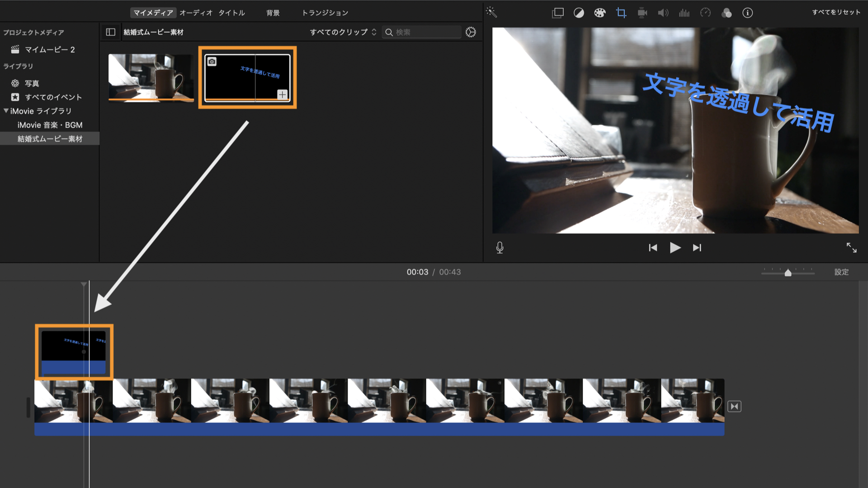Open clip information icon
This screenshot has width=868, height=488.
click(x=748, y=13)
